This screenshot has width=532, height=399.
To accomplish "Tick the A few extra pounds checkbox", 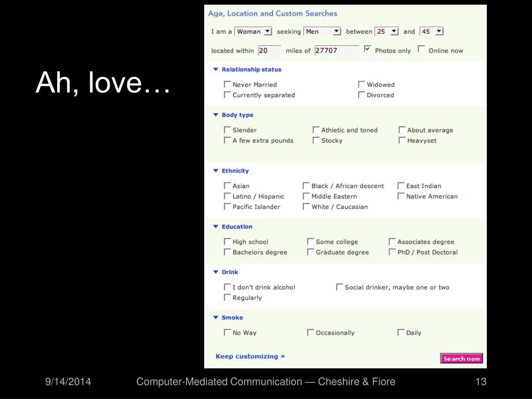I will click(228, 140).
